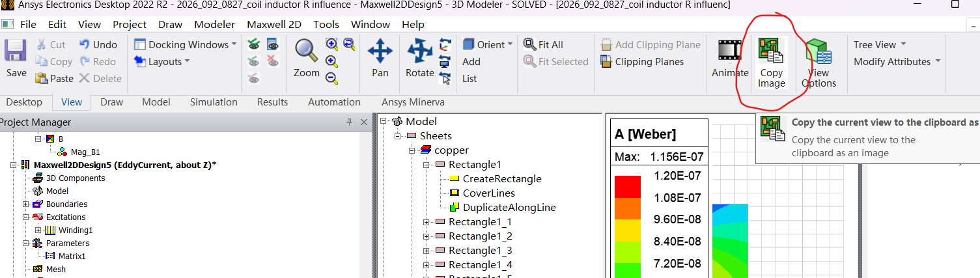Viewport: 980px width, 278px height.
Task: Click the Fit All magnifier icon
Action: tap(530, 44)
